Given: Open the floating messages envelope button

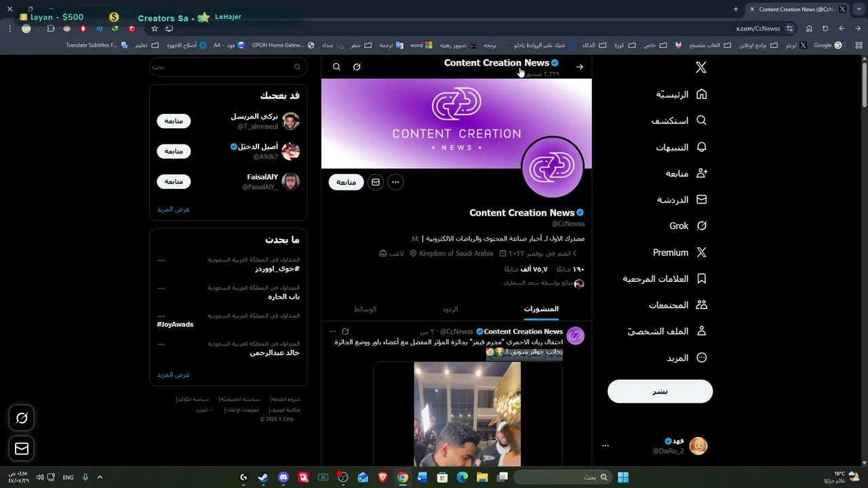Looking at the screenshot, I should pyautogui.click(x=22, y=449).
